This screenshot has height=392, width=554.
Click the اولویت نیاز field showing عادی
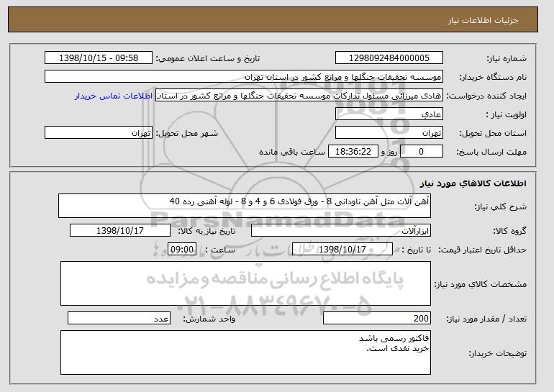pos(389,114)
